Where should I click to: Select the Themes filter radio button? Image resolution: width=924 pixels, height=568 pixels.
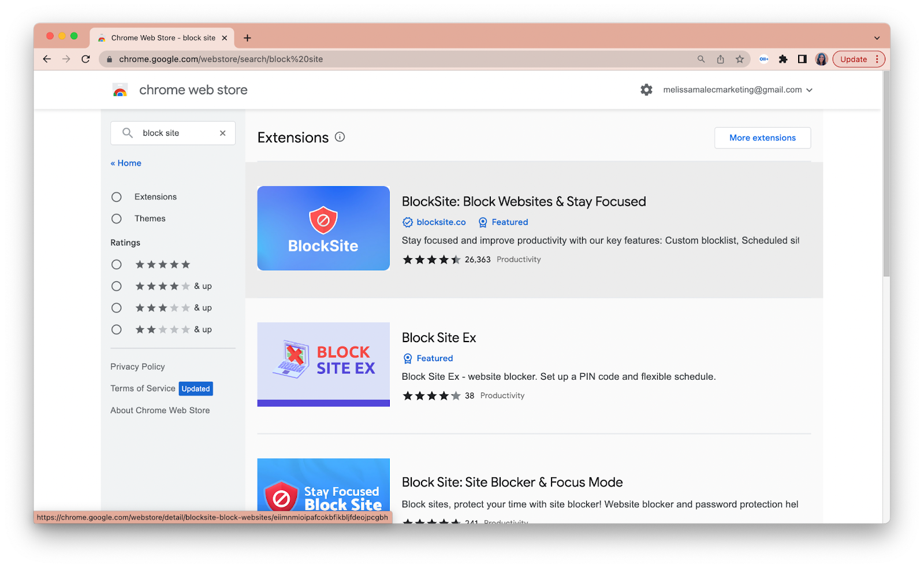click(117, 219)
